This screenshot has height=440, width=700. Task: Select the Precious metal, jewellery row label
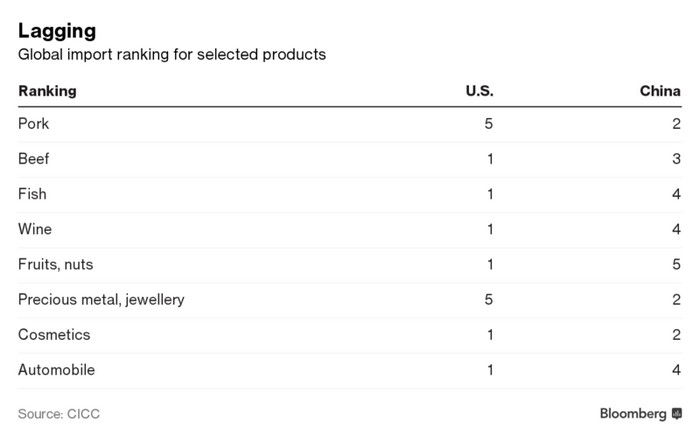tap(101, 299)
